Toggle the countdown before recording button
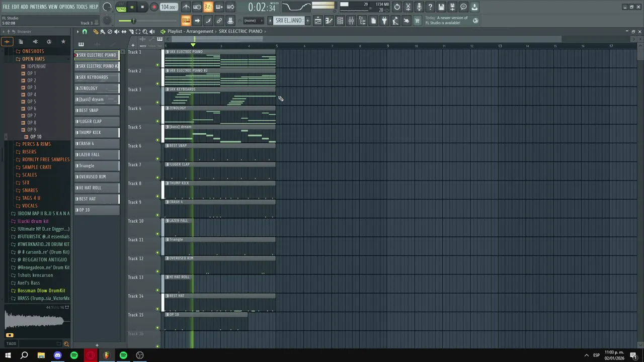The width and height of the screenshot is (644, 362). [x=208, y=7]
